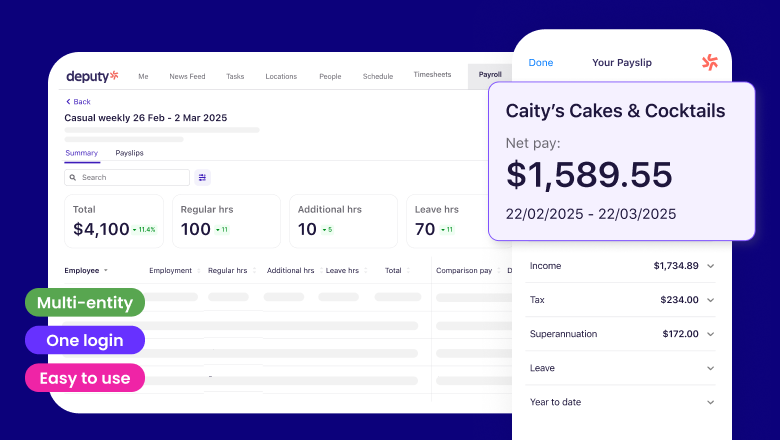Go back using the Back link
Viewport: 780px width, 440px height.
78,101
